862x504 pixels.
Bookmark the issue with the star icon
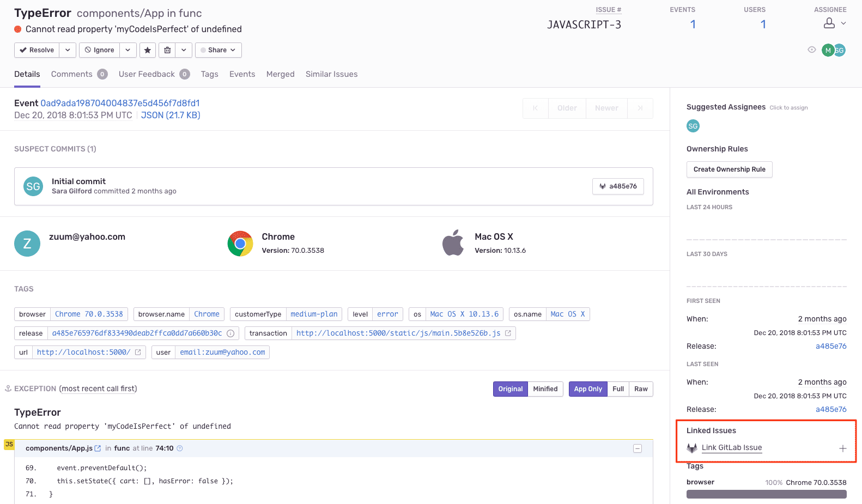[147, 50]
